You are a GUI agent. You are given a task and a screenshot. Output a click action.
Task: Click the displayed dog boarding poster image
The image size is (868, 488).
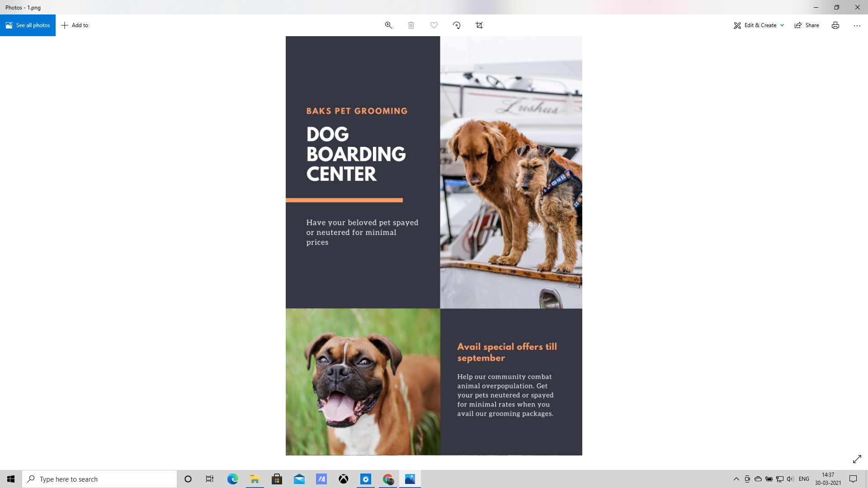(434, 245)
